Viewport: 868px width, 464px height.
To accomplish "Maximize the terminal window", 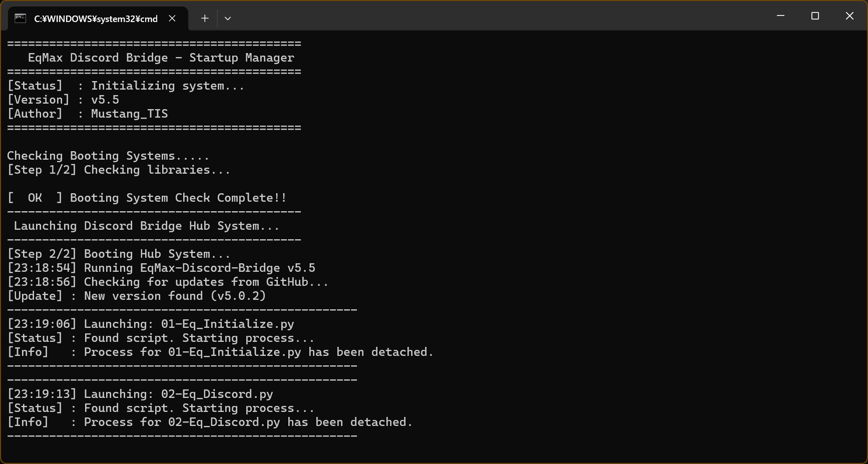I will coord(815,16).
